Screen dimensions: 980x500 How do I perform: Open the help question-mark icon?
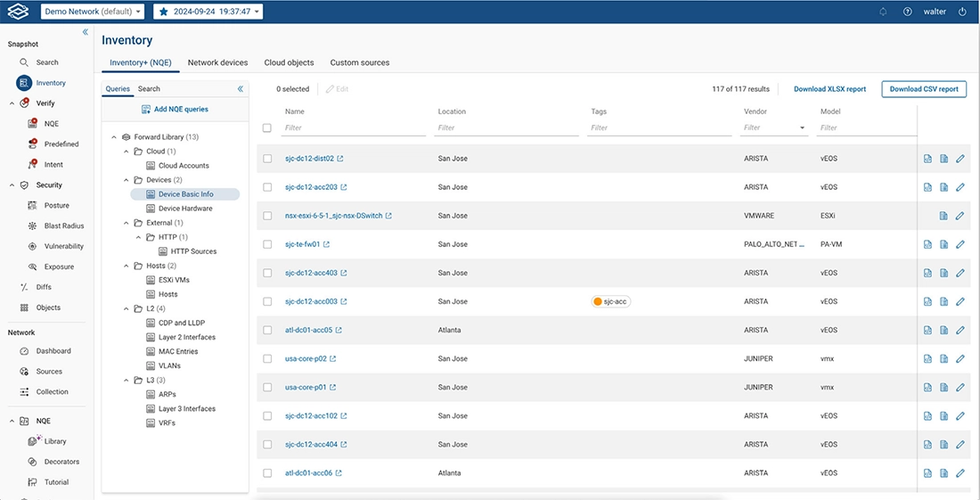(908, 12)
